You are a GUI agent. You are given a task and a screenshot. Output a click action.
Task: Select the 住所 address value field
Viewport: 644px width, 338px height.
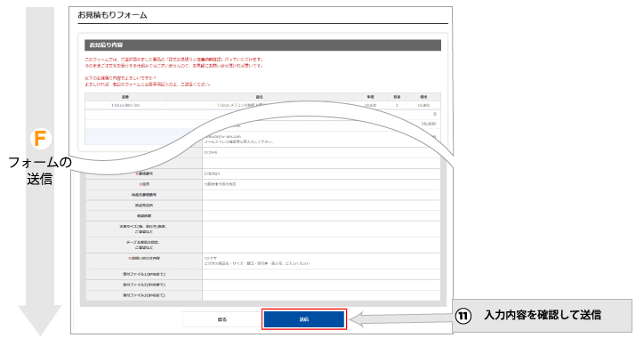pos(321,184)
